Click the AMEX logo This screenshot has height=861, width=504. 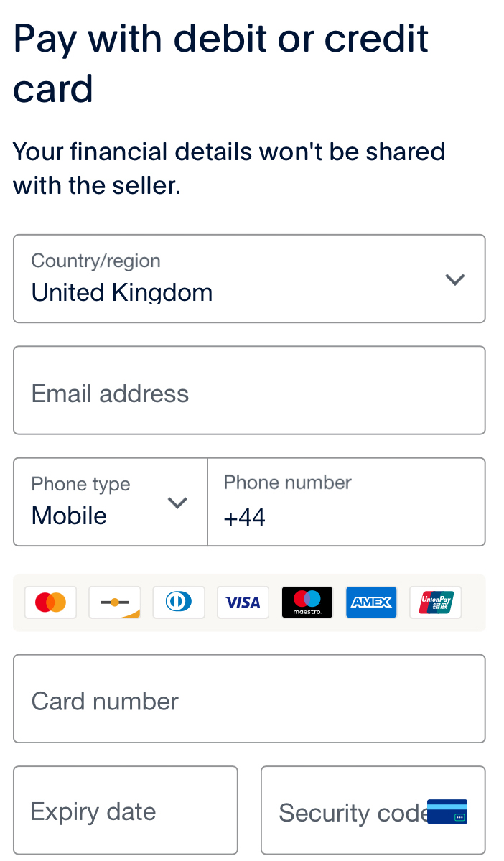[x=371, y=602]
